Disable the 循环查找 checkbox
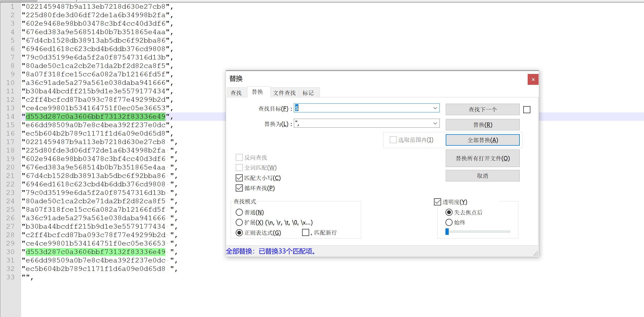The image size is (644, 317). [239, 188]
